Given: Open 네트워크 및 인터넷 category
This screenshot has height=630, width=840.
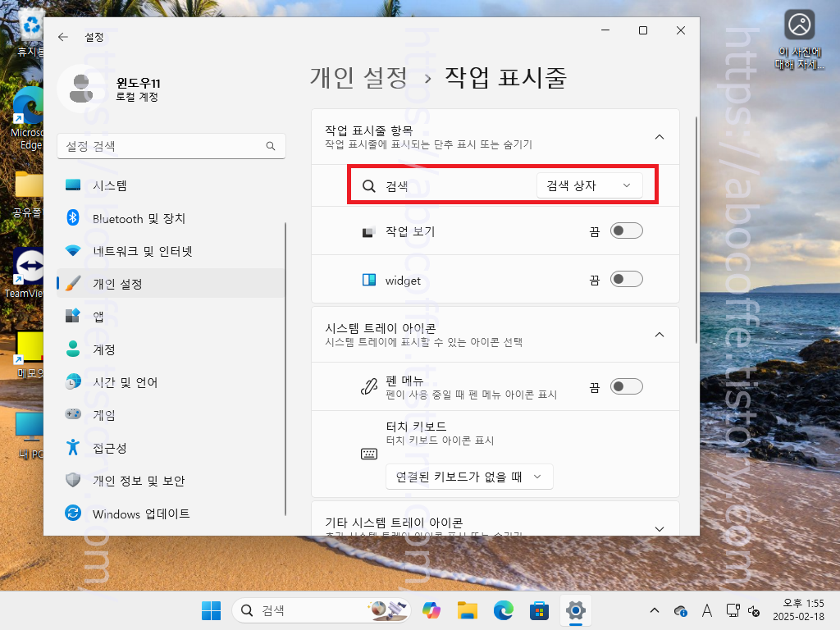Looking at the screenshot, I should click(x=171, y=251).
